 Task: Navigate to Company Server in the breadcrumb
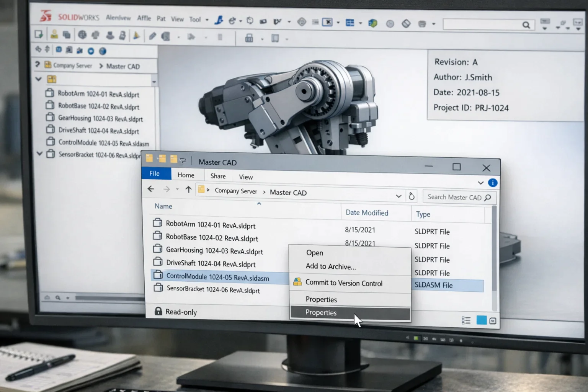tap(236, 191)
